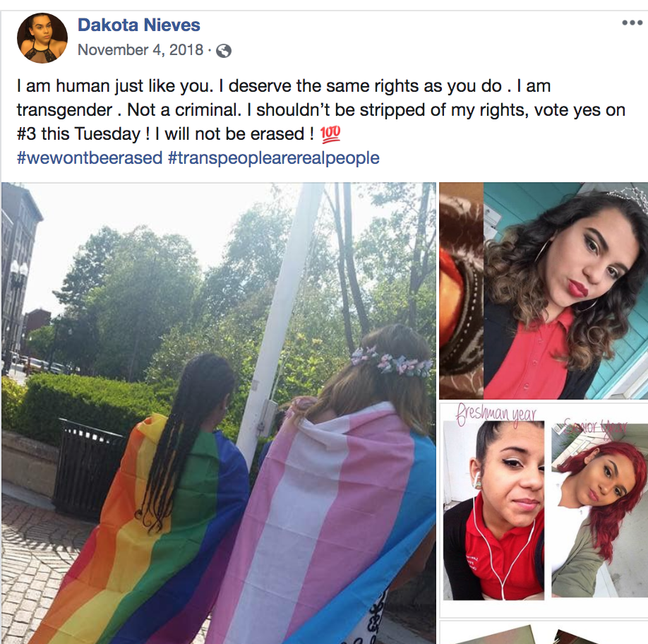Open the Dakota Nieves profile name link
648x644 pixels.
(139, 25)
